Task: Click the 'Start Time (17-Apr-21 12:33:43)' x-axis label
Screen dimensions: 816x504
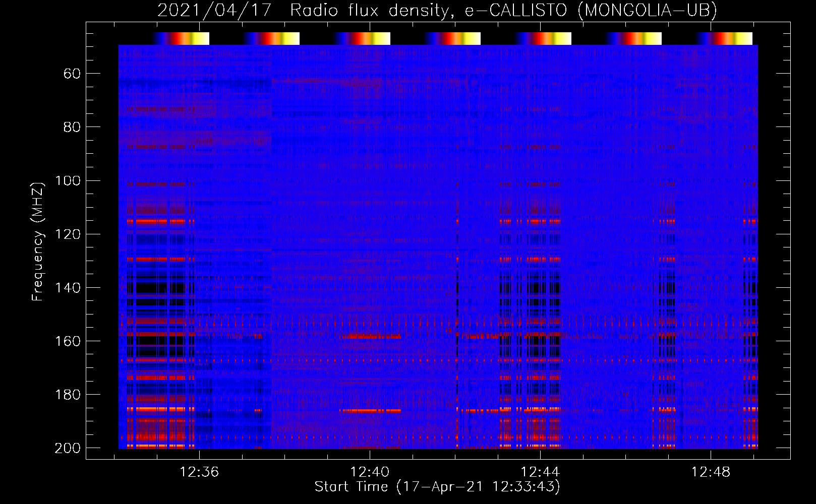Action: pos(437,486)
